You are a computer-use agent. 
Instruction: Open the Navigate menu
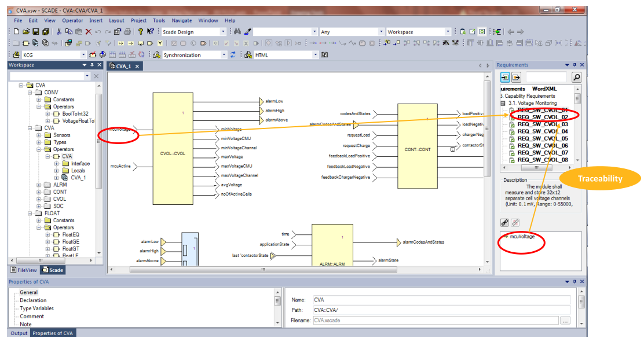coord(181,20)
